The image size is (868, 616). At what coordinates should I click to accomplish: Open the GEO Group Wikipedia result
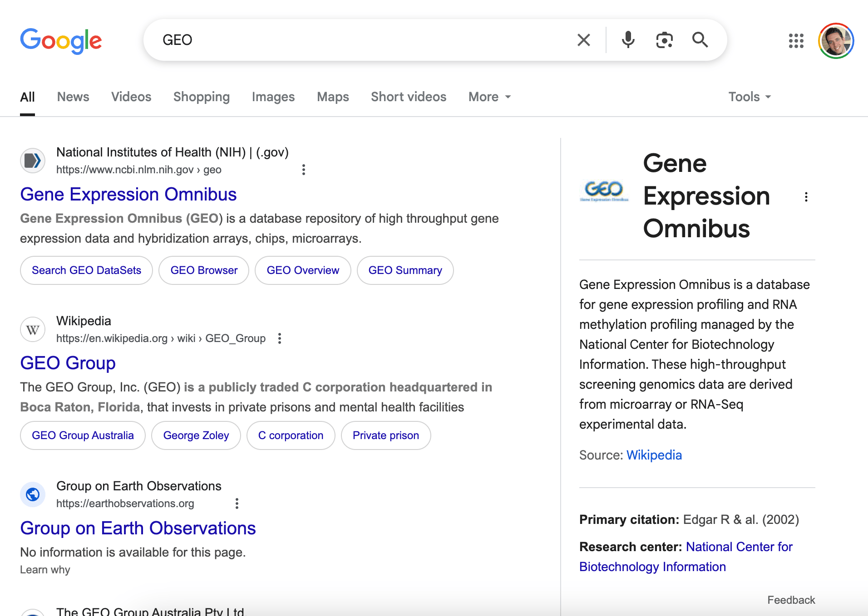pyautogui.click(x=68, y=363)
